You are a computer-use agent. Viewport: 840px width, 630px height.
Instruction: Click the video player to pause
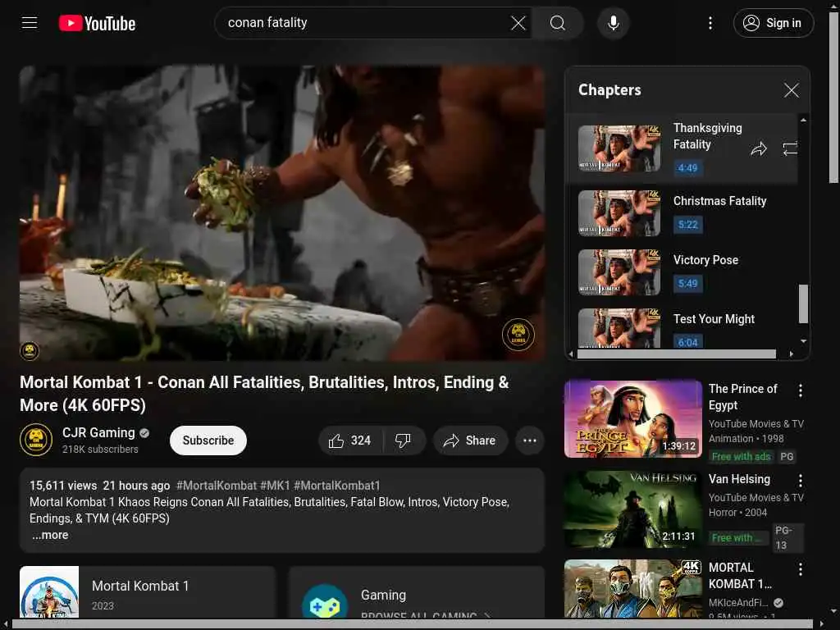pyautogui.click(x=282, y=213)
